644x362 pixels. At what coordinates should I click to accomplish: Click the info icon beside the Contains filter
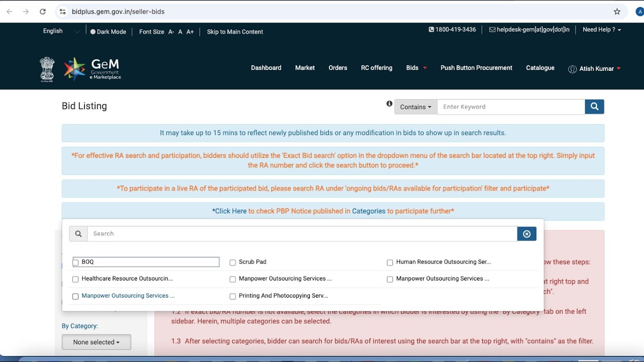(389, 104)
